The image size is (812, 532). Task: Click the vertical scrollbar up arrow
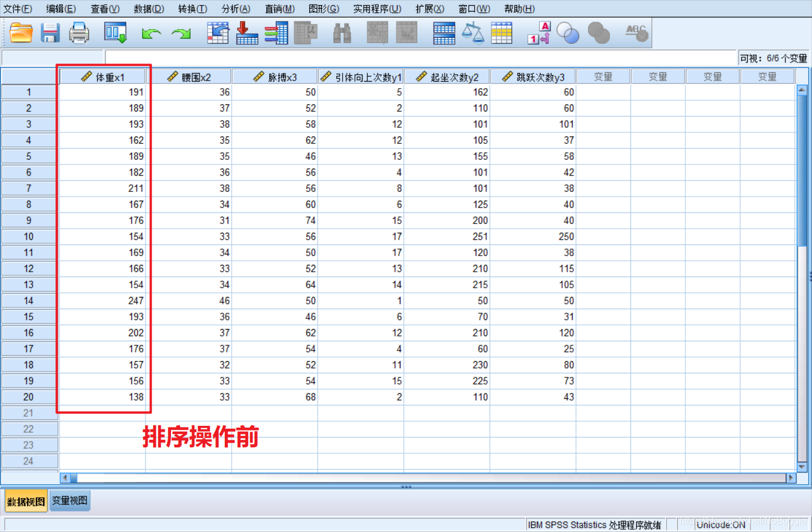click(x=802, y=90)
